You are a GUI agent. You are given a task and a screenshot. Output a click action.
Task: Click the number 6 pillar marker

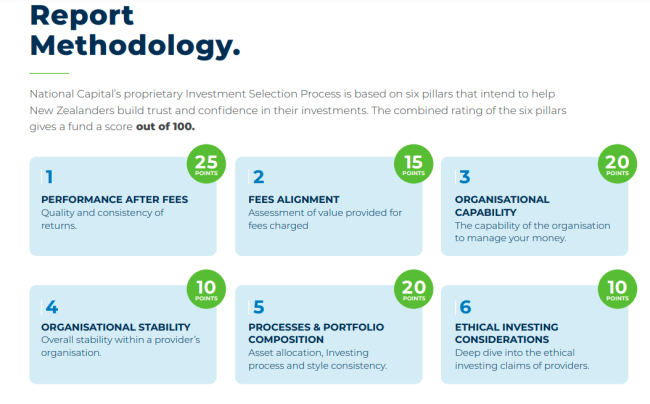464,307
